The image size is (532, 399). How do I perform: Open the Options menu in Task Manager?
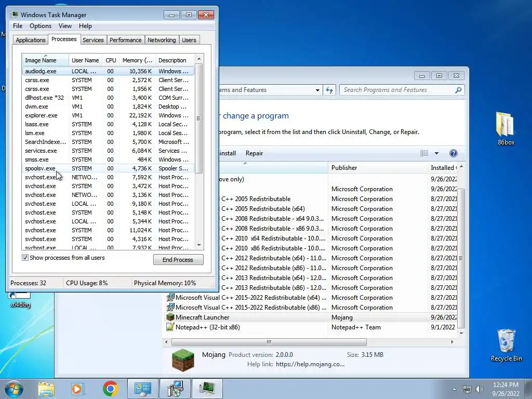(41, 26)
